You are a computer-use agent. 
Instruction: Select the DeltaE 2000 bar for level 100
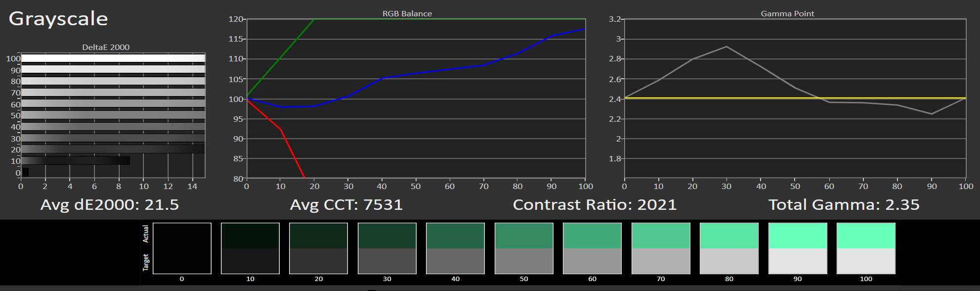click(113, 58)
